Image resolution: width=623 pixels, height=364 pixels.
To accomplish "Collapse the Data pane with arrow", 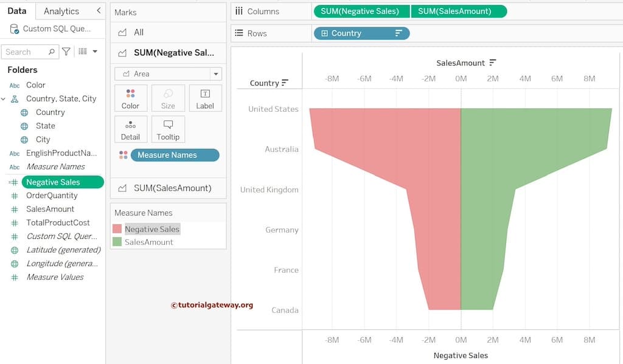I will point(99,11).
